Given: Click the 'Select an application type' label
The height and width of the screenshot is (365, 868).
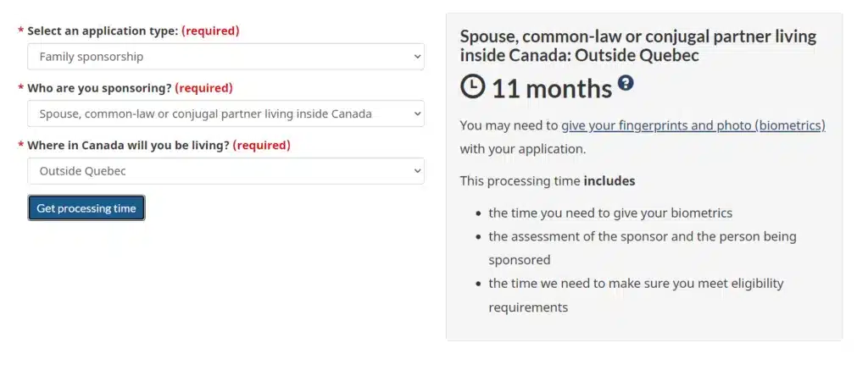Looking at the screenshot, I should point(103,31).
